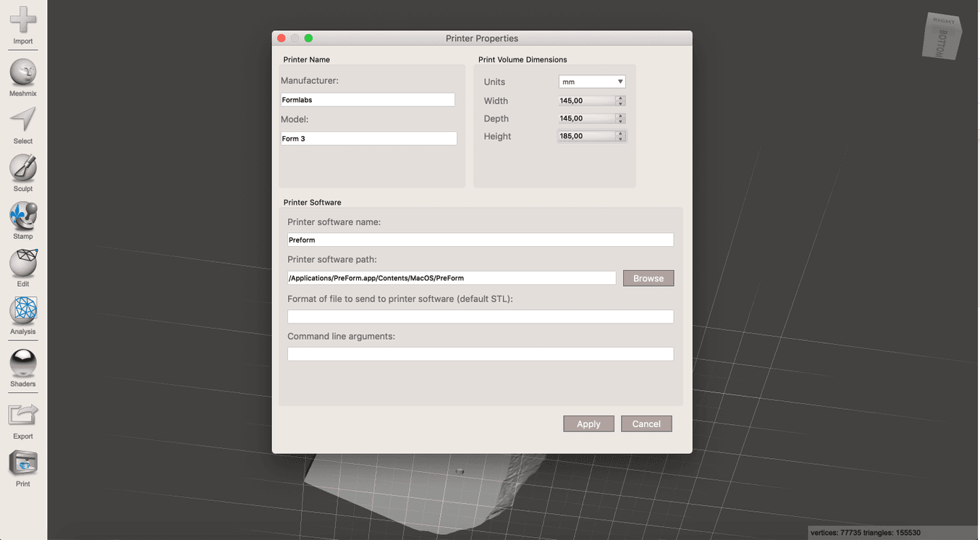Cancel the Printer Properties dialog
The height and width of the screenshot is (540, 980).
click(x=646, y=423)
